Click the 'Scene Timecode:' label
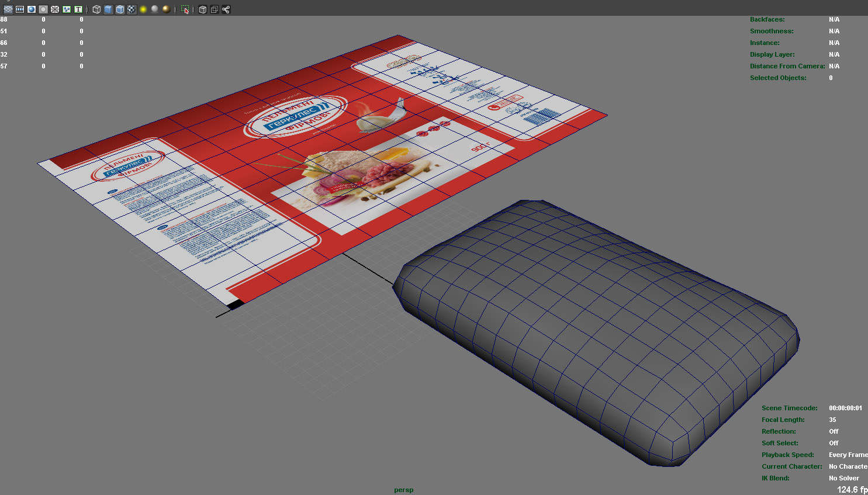 click(x=790, y=408)
